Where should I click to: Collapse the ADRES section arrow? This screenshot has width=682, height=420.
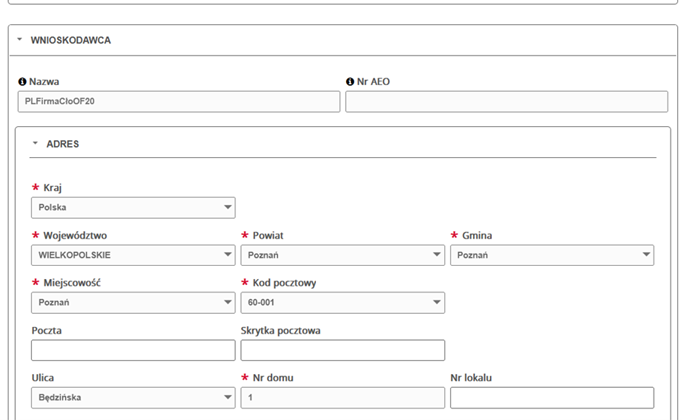tap(35, 143)
